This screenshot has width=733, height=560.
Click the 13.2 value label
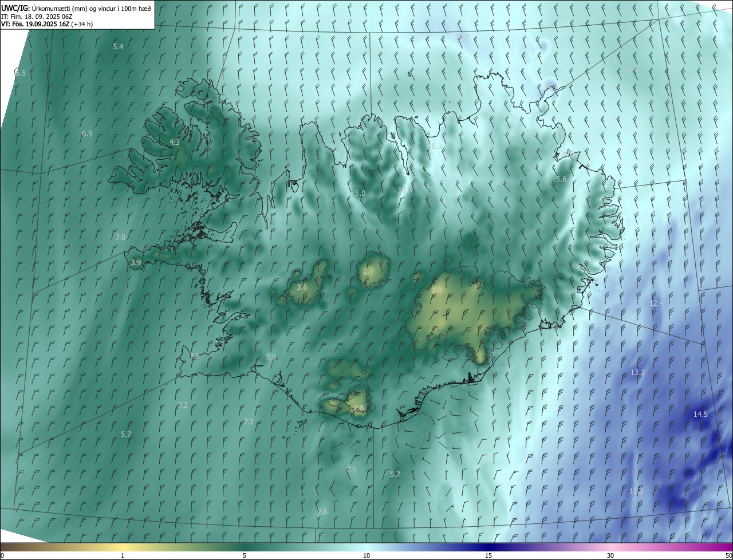click(637, 373)
